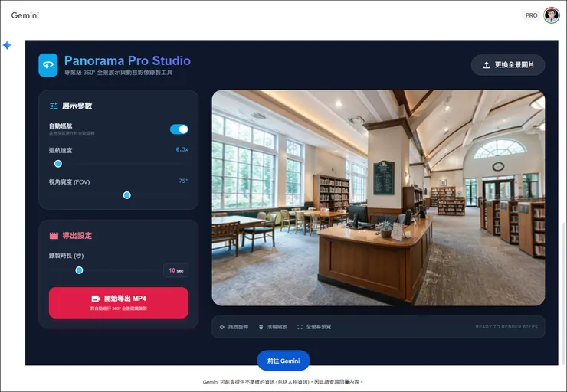Click the 滾輪縮放 hint text

pos(277,327)
